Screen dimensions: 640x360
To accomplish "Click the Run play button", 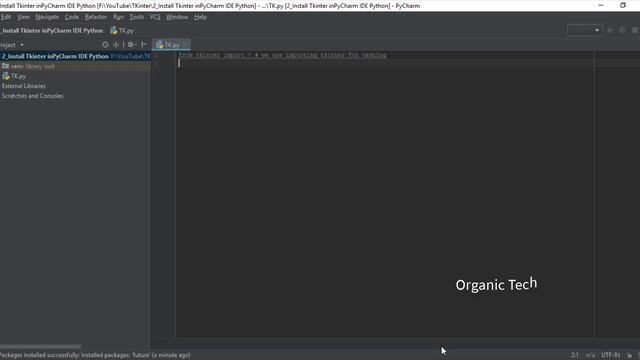I will (610, 30).
